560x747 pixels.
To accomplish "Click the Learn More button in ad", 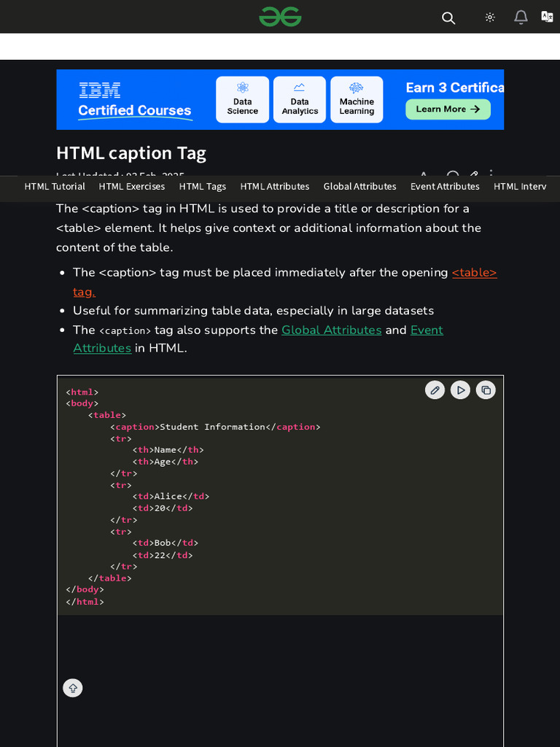I will (x=448, y=109).
